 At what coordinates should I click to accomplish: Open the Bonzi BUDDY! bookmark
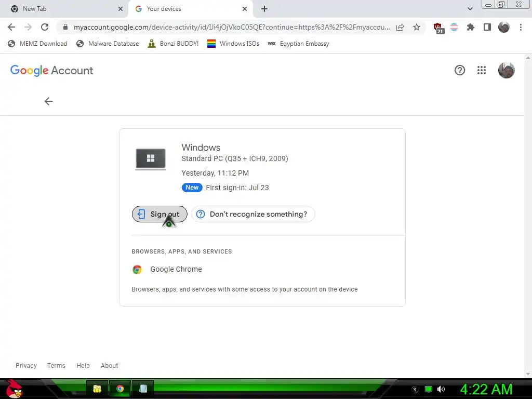click(173, 44)
